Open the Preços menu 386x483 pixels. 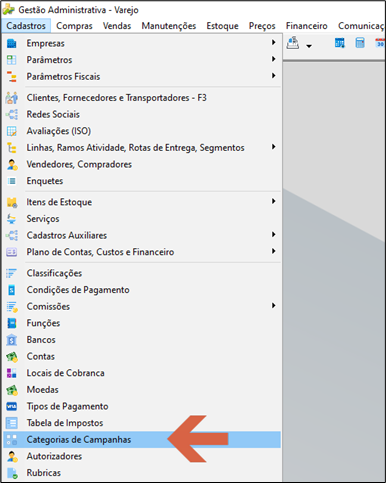click(262, 26)
